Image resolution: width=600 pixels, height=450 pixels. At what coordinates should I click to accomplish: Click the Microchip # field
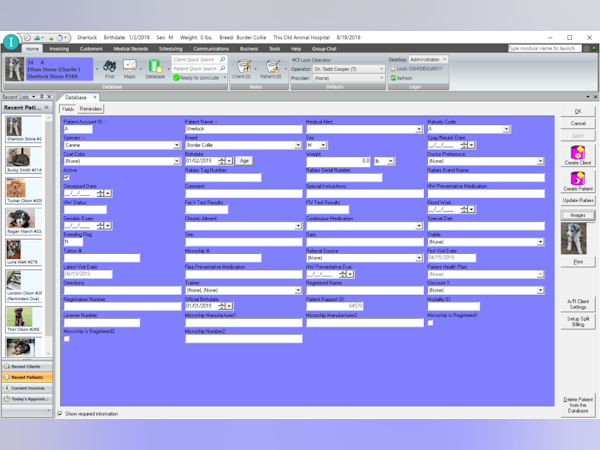(x=223, y=258)
